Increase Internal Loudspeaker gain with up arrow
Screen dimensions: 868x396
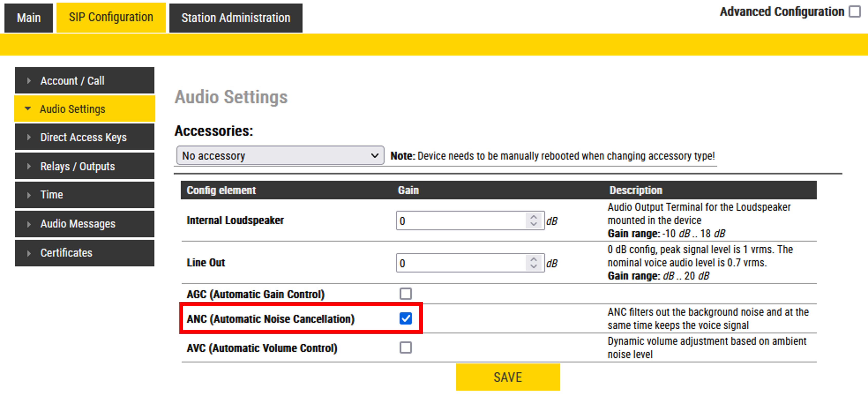click(533, 217)
